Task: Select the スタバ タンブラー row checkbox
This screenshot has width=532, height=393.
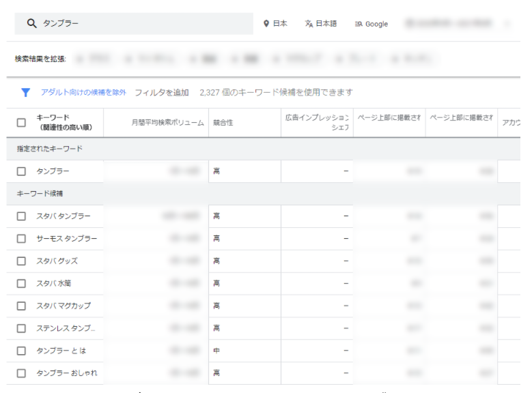Action: click(x=21, y=216)
